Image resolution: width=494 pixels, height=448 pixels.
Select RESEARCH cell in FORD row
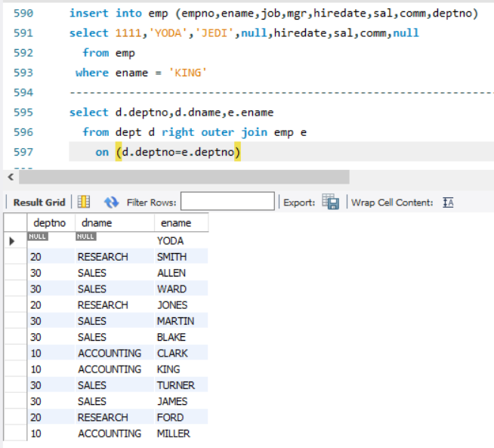tap(115, 418)
